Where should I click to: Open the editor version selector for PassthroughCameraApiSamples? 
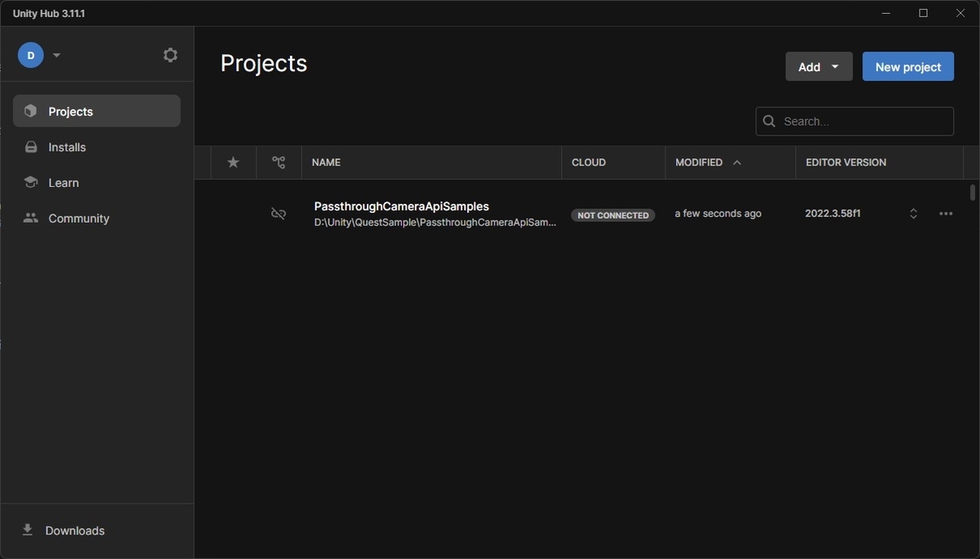point(913,213)
